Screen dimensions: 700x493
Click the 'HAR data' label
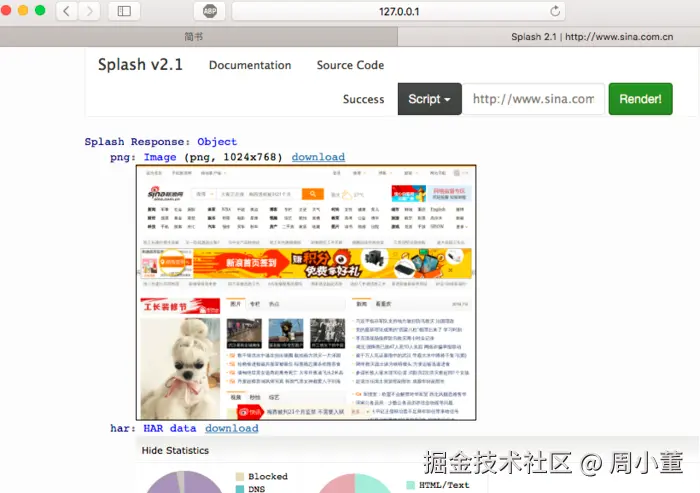[170, 428]
